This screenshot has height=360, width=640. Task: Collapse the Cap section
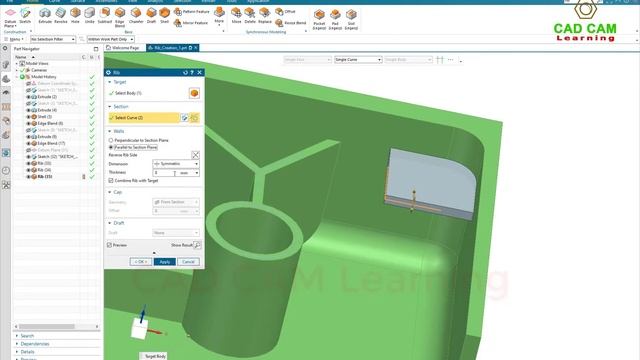(x=110, y=192)
